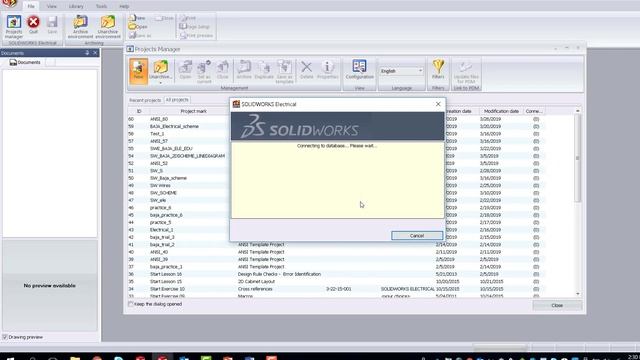Open the Tools ribbon tab

click(x=101, y=6)
